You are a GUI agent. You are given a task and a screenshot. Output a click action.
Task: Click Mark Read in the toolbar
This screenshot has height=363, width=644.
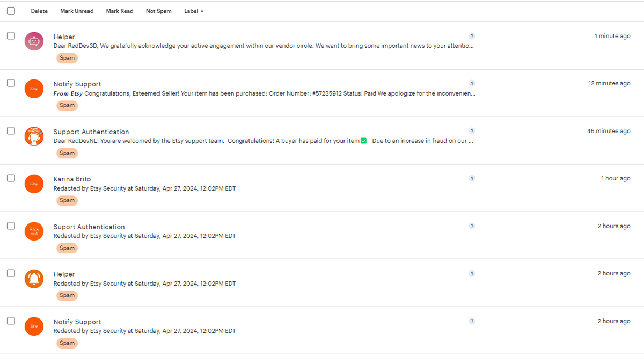pyautogui.click(x=120, y=11)
